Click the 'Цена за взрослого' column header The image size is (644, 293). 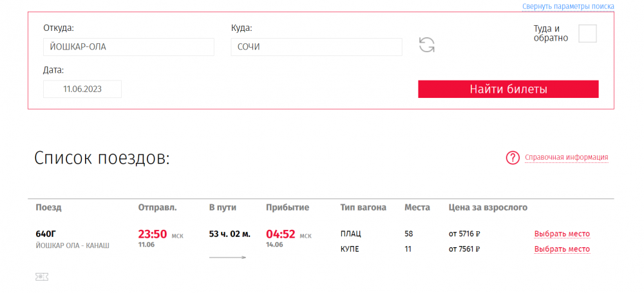pyautogui.click(x=488, y=207)
